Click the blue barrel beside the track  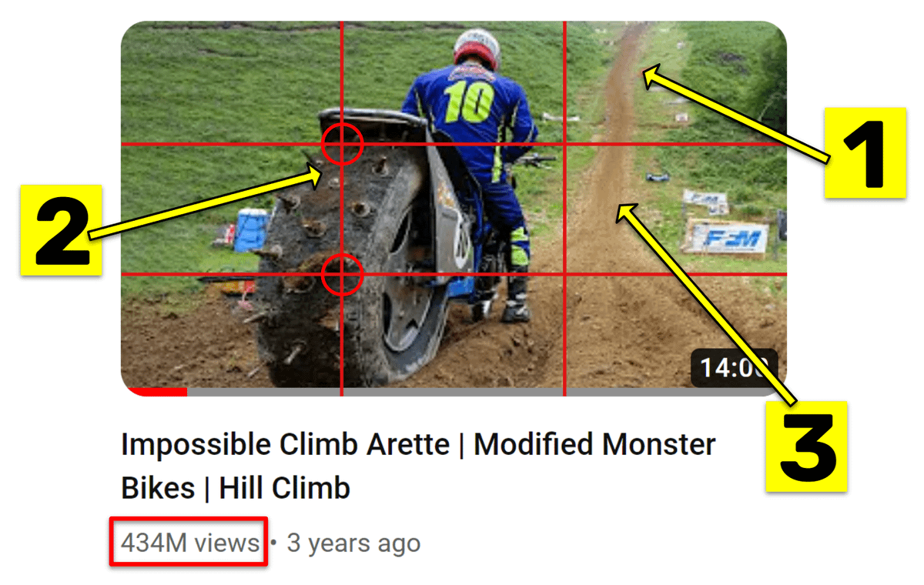253,228
